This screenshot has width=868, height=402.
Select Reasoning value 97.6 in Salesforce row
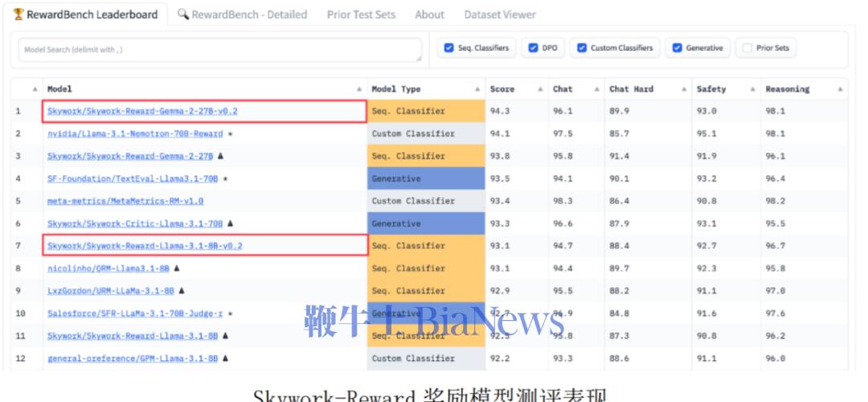tap(776, 314)
